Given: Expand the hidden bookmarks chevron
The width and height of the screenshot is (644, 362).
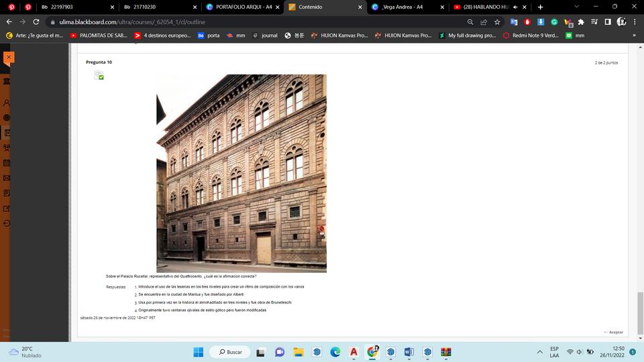Looking at the screenshot, I should tap(634, 36).
